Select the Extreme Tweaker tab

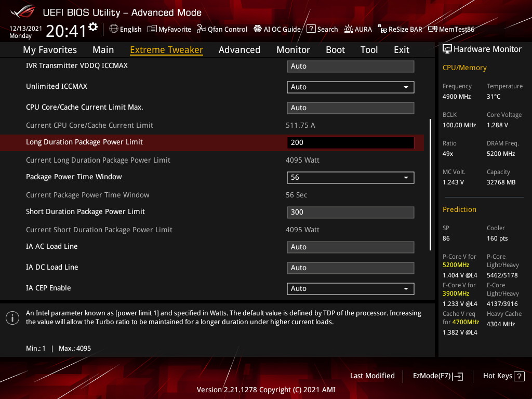[167, 50]
